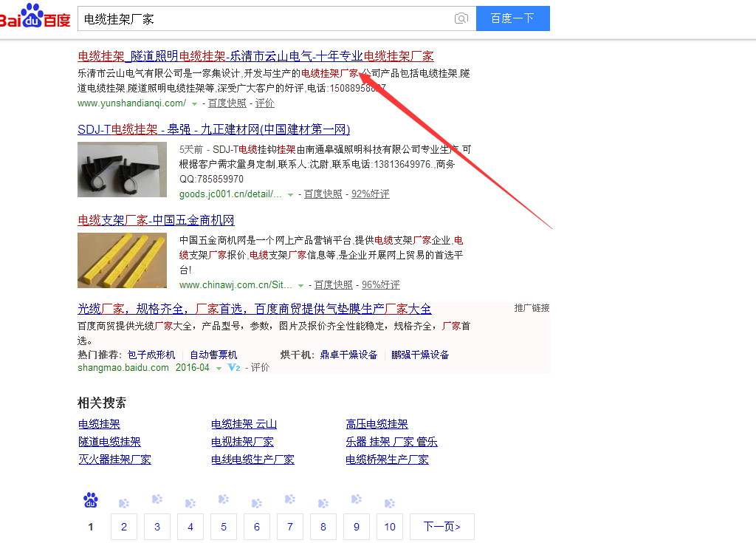Image resolution: width=756 pixels, height=543 pixels.
Task: Click related search 隧道电缆挂架
Action: [x=109, y=442]
